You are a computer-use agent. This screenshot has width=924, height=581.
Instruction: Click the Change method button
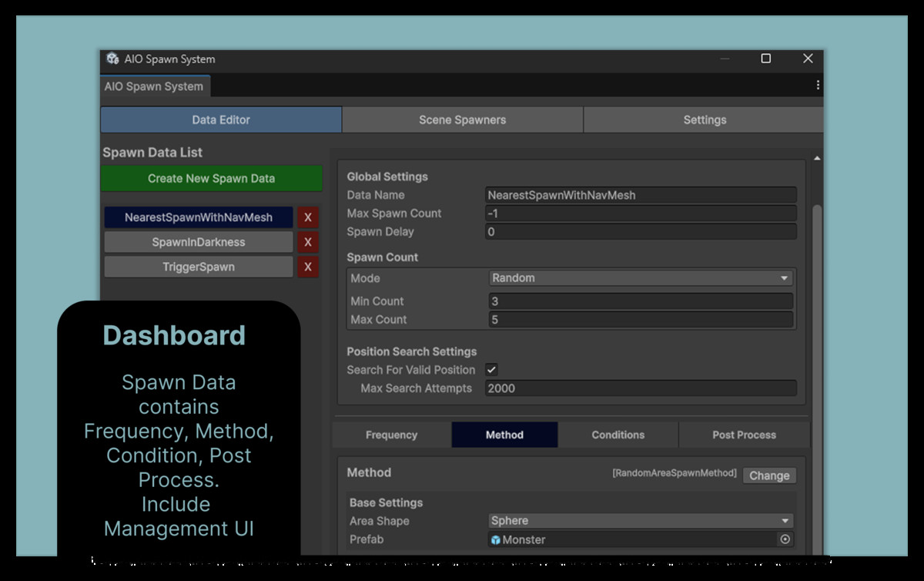coord(769,475)
